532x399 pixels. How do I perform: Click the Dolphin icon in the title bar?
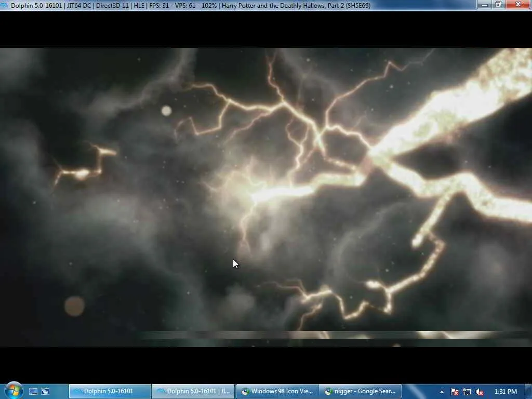pos(5,5)
